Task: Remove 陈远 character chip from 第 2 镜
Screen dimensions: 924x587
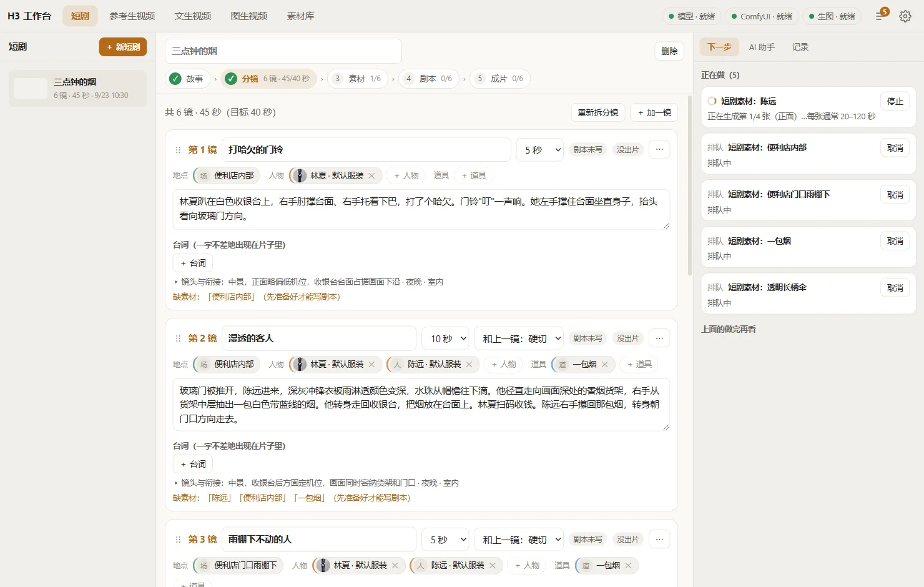Action: (469, 365)
